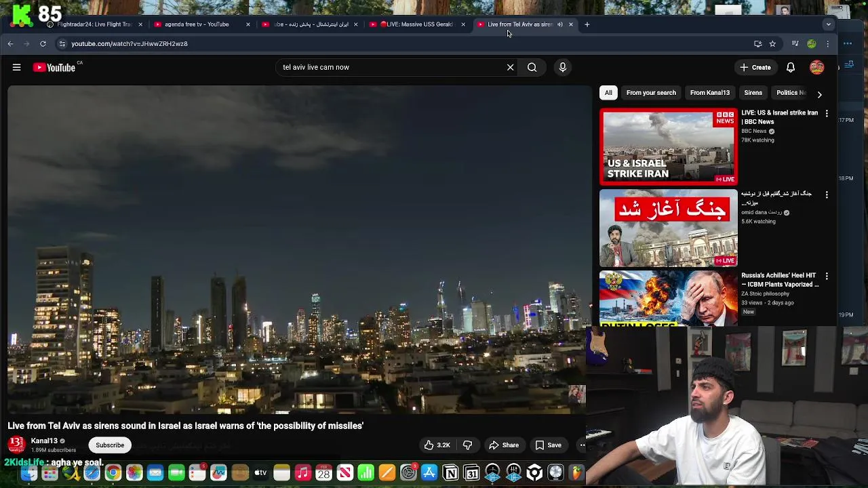Open Kanal13 channel name link

(44, 441)
